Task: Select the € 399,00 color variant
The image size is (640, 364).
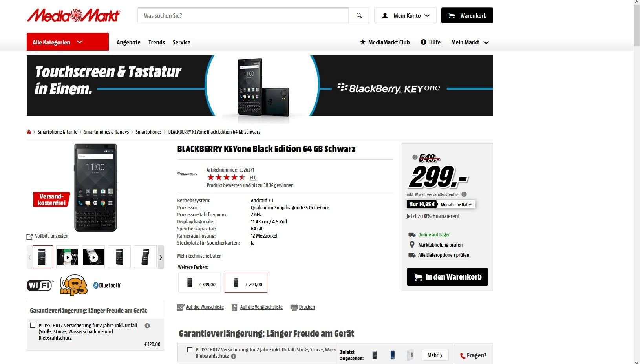Action: coord(199,283)
